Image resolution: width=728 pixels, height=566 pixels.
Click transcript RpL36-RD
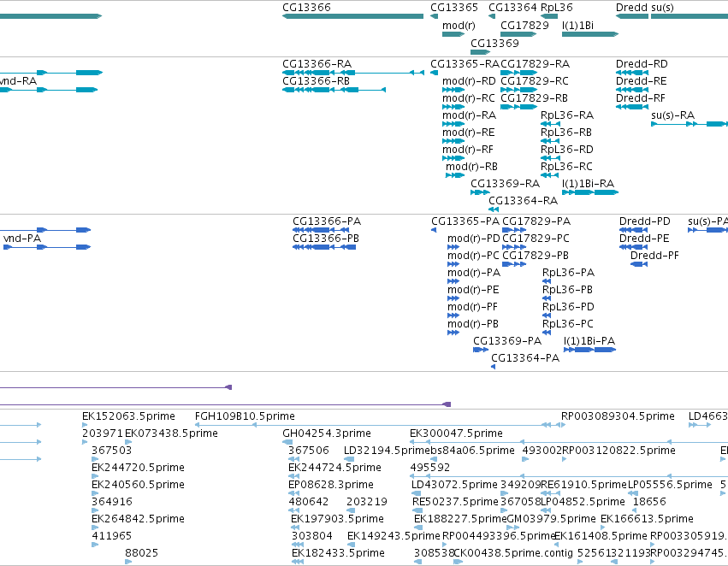[x=567, y=150]
